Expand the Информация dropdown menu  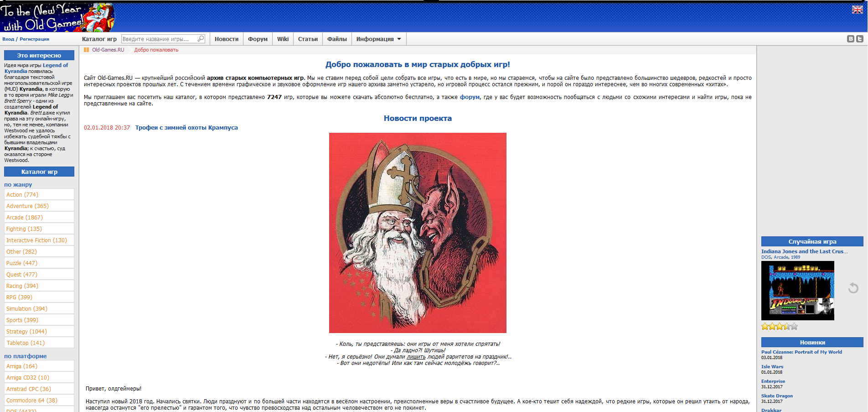click(x=378, y=39)
